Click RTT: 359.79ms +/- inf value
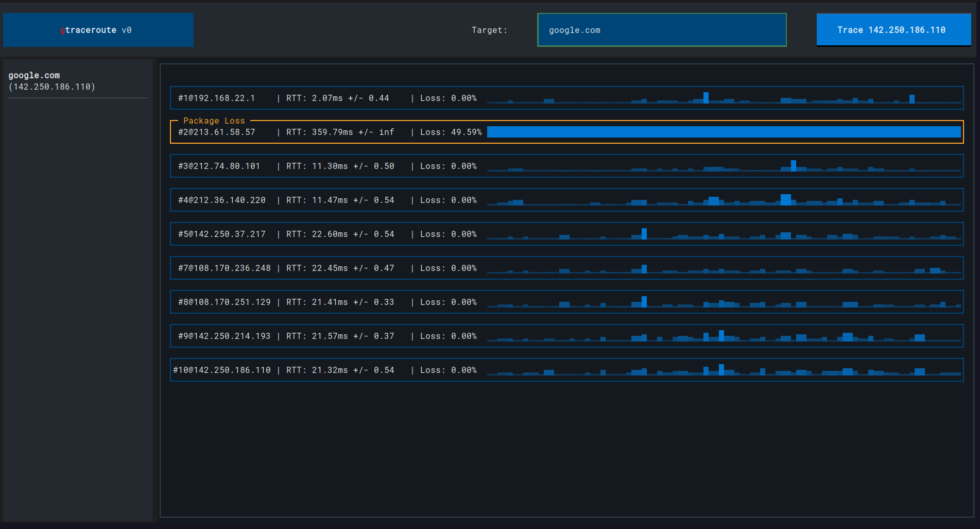This screenshot has width=980, height=529. [x=340, y=132]
